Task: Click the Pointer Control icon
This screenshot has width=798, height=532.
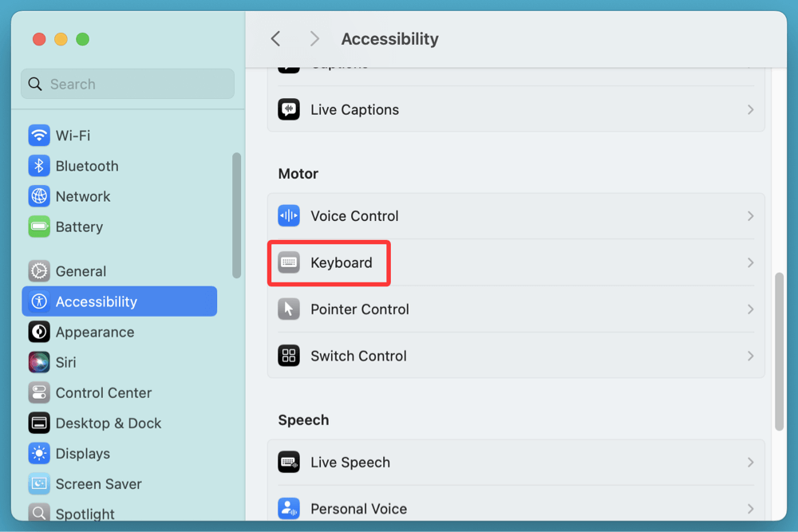Action: point(288,309)
